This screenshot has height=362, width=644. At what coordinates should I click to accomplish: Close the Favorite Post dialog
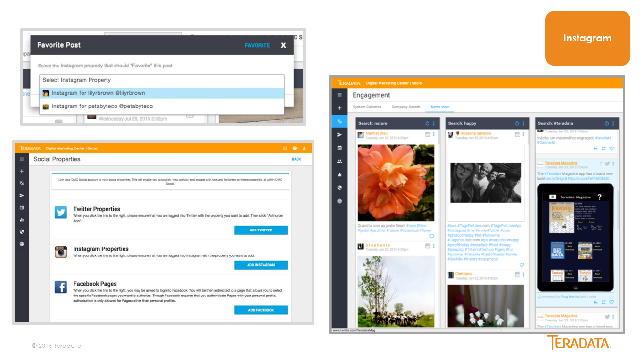(283, 45)
